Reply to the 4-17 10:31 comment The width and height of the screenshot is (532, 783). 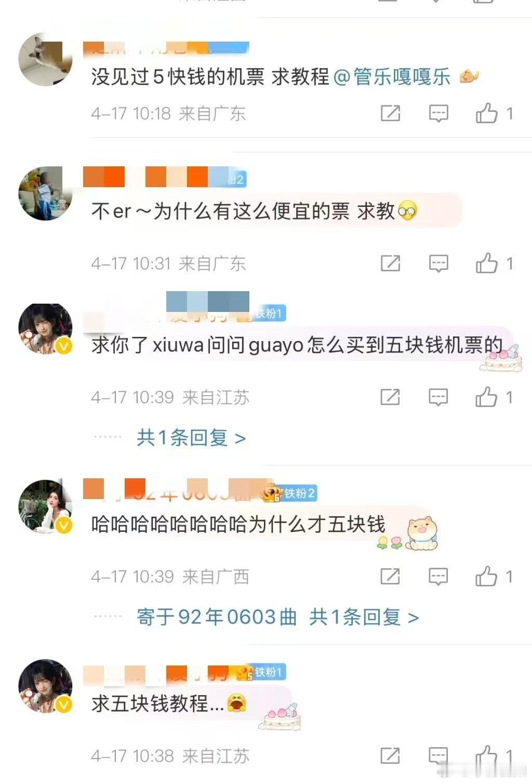(x=438, y=263)
